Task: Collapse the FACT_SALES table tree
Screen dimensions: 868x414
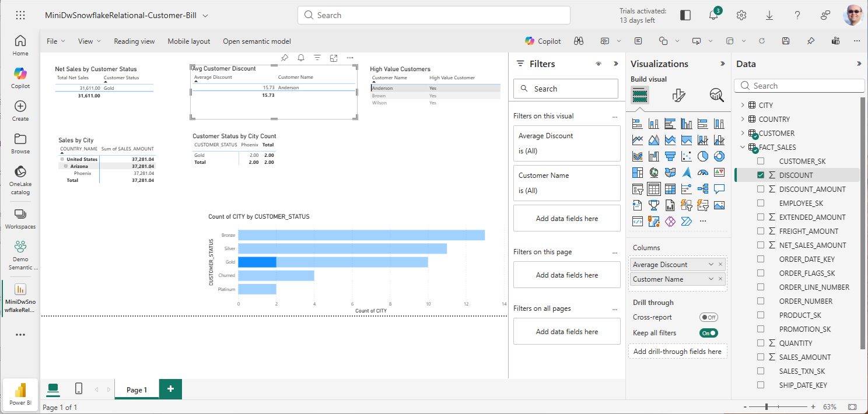Action: (x=743, y=147)
